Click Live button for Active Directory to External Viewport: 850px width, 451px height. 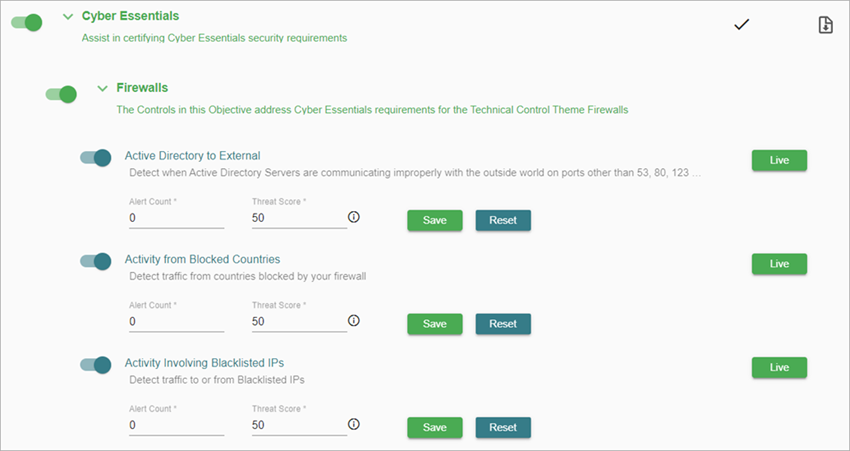[779, 160]
